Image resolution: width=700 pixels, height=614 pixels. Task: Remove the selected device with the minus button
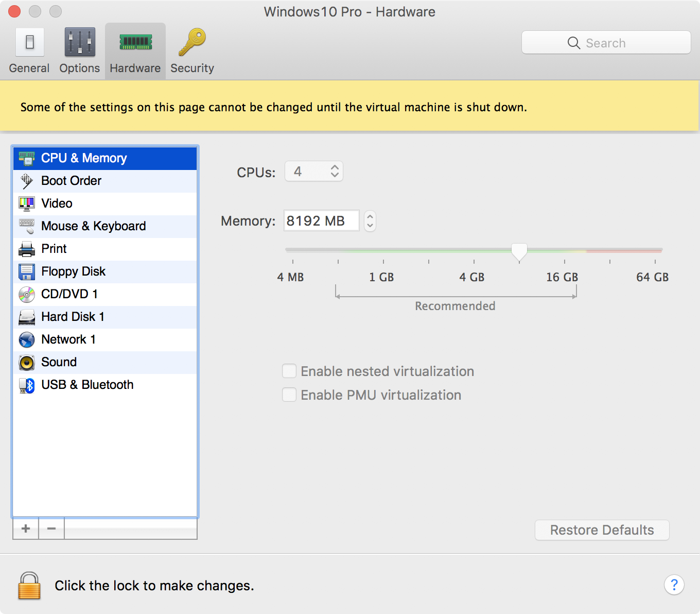click(x=51, y=528)
